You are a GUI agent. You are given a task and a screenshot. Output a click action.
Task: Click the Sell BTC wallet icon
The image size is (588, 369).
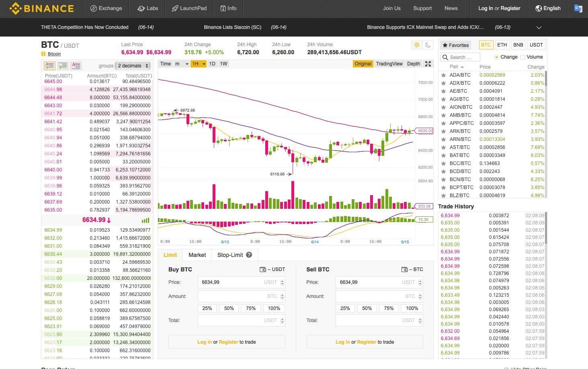point(404,269)
